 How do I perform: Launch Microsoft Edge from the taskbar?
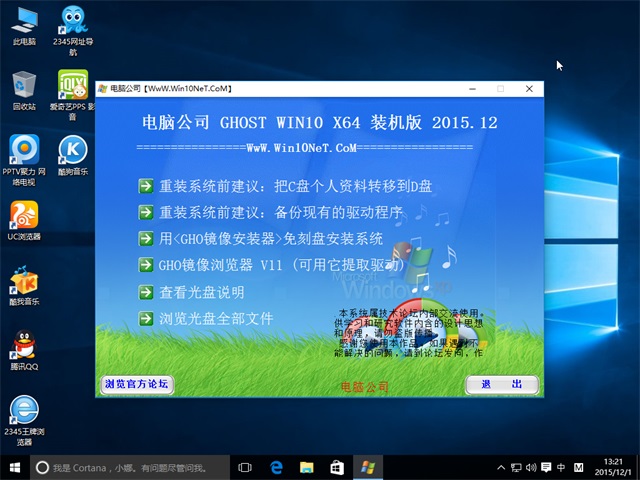click(x=276, y=468)
